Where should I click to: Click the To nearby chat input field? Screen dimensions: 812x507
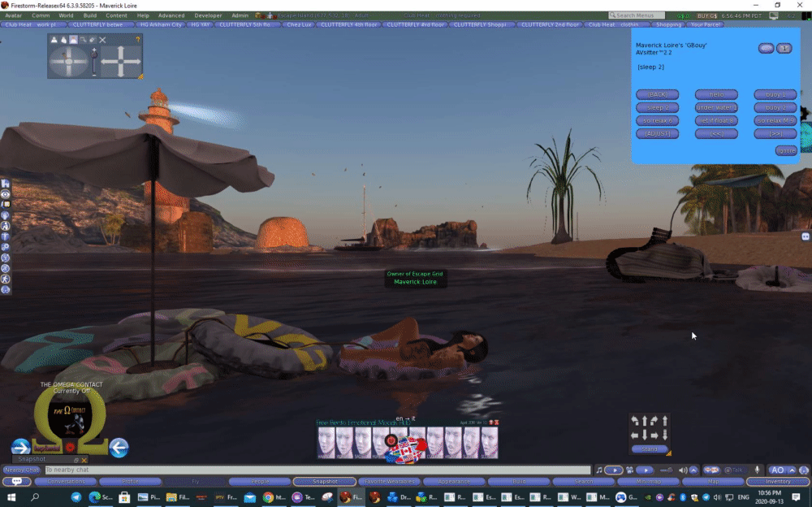click(x=317, y=470)
